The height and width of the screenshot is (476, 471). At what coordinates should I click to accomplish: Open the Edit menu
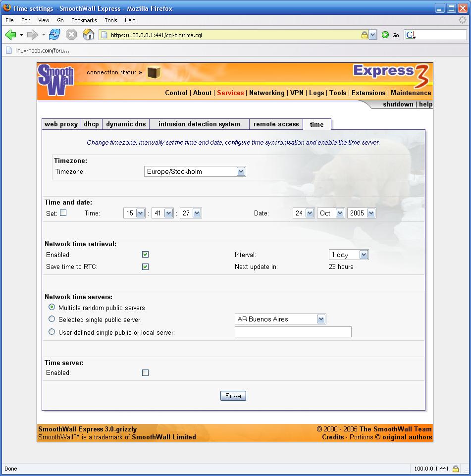coord(26,20)
